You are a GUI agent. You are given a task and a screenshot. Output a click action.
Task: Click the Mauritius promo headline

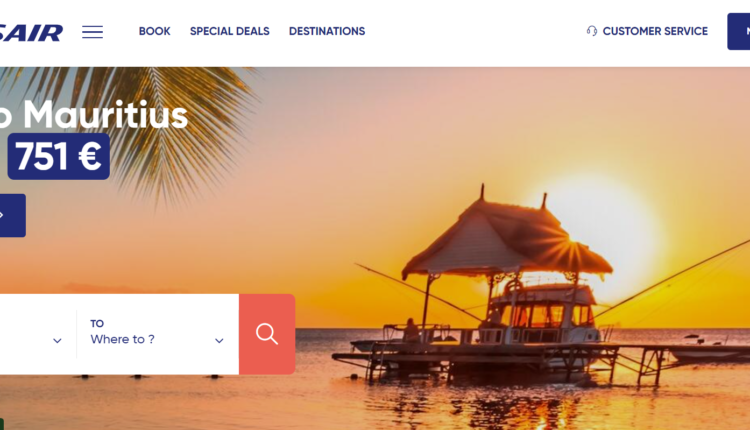[x=94, y=115]
